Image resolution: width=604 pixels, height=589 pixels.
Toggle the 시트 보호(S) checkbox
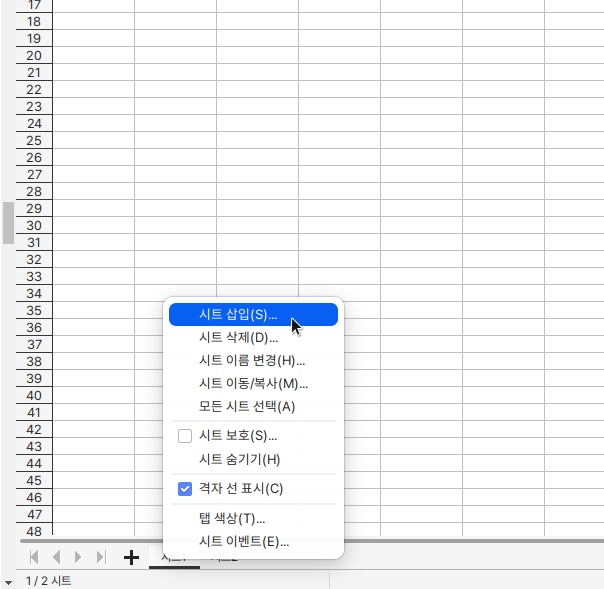184,436
